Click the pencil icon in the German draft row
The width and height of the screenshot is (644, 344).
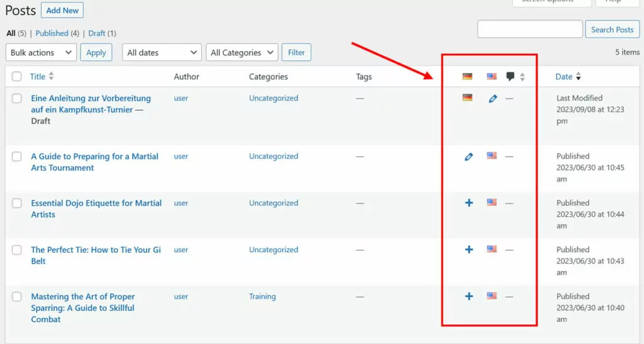pos(493,99)
